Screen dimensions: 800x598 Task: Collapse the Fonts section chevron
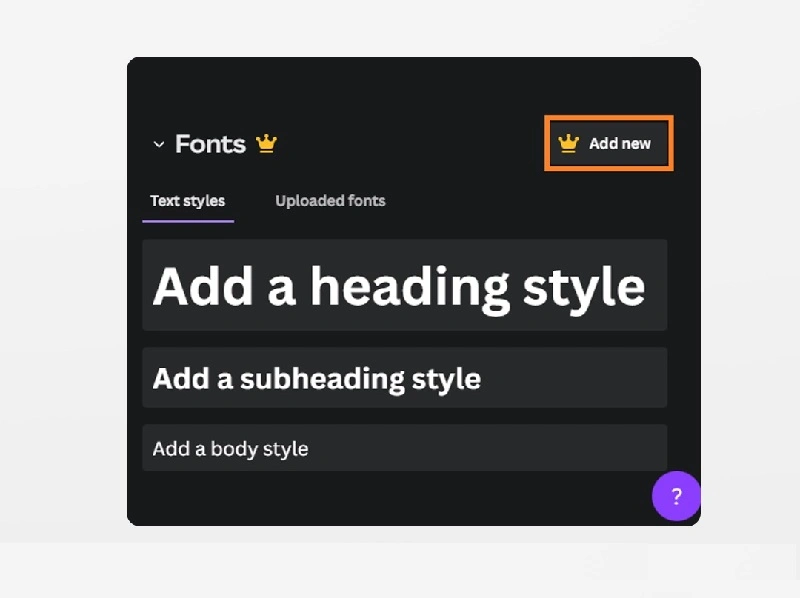(158, 145)
